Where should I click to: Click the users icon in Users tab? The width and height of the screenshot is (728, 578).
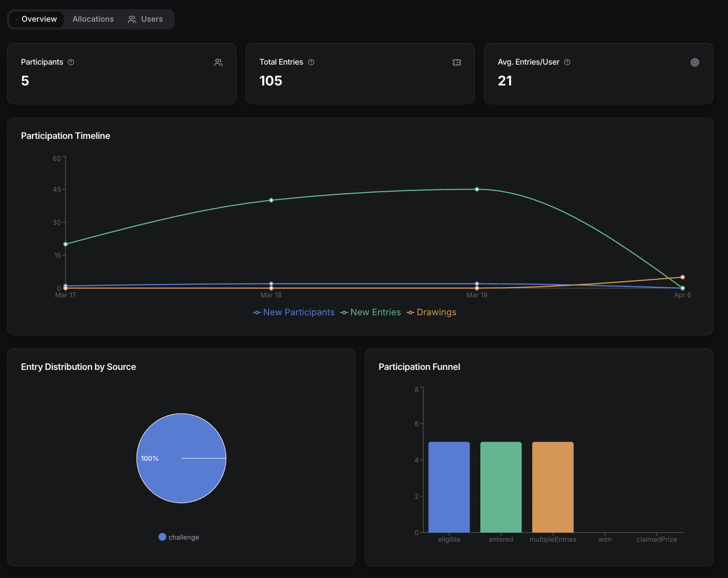click(x=132, y=20)
